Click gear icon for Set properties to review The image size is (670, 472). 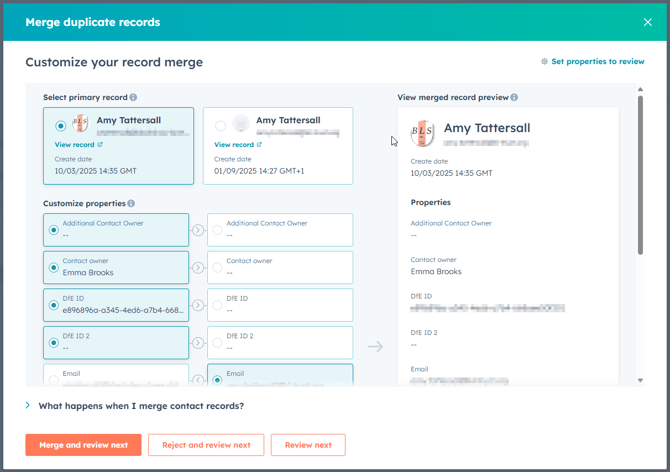544,62
